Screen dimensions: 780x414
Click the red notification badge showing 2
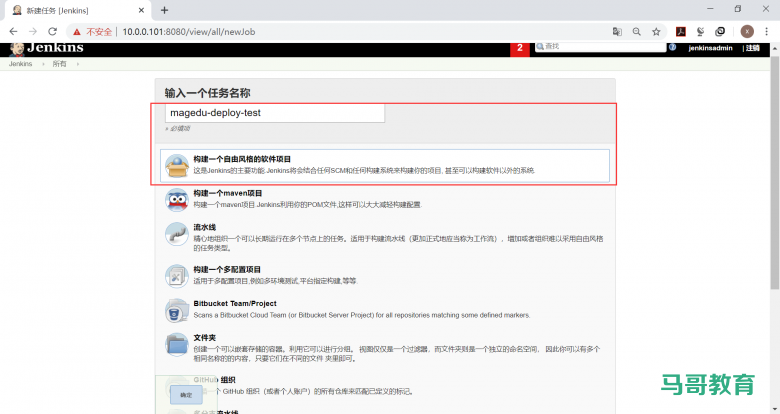pyautogui.click(x=520, y=48)
